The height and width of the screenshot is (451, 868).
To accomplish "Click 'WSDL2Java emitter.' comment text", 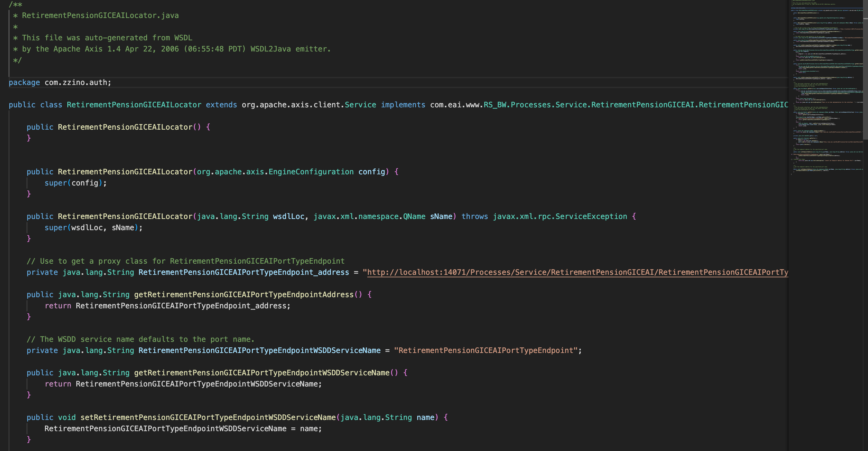I will click(x=290, y=49).
